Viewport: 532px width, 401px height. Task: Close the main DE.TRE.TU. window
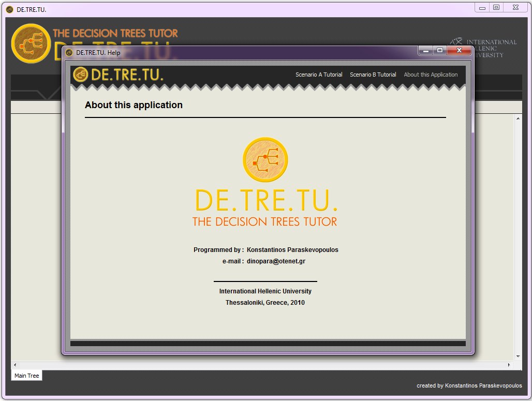(514, 8)
